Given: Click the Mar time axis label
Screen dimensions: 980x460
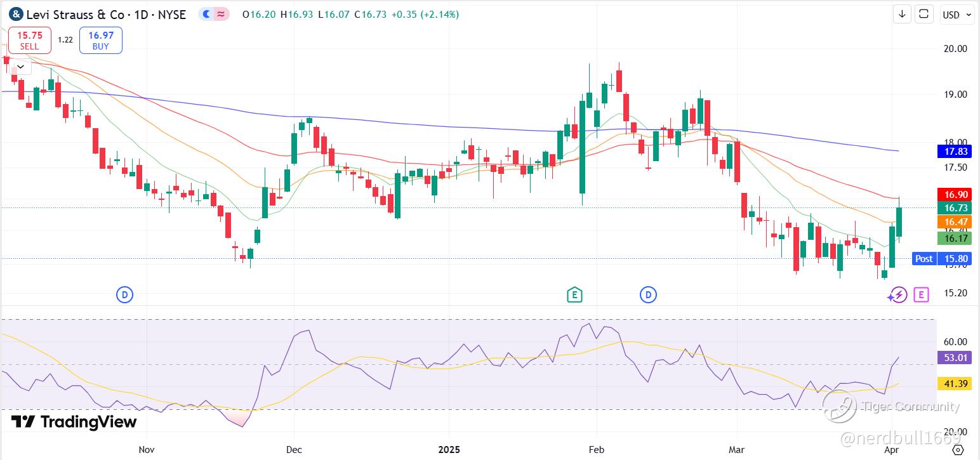Looking at the screenshot, I should 736,450.
